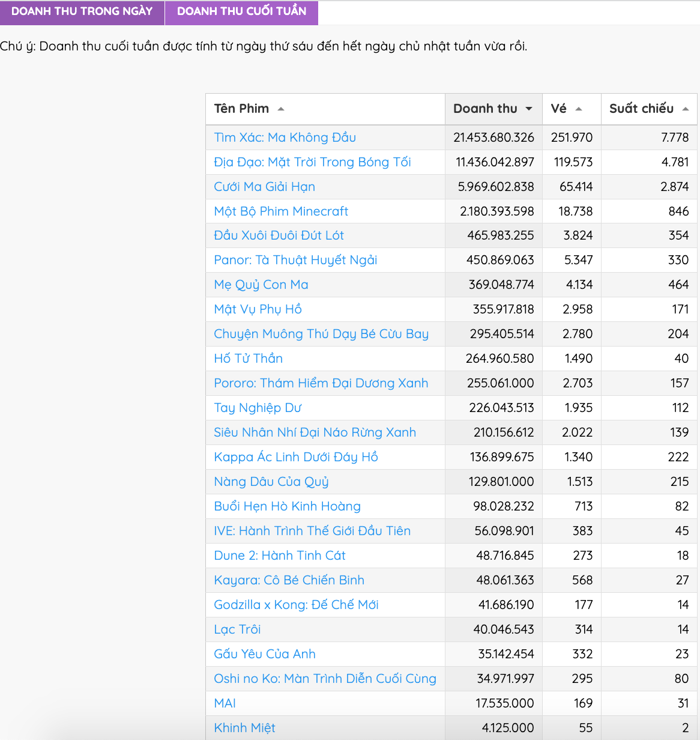Screen dimensions: 700x740
Task: Open Tìm Xác: Ma Không Đầu link
Action: [x=285, y=138]
